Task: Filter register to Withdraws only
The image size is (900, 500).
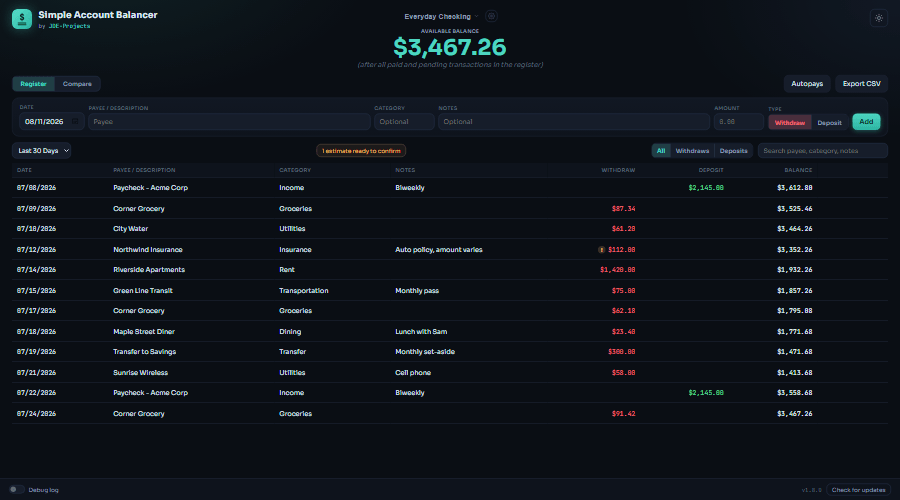Action: coord(692,150)
